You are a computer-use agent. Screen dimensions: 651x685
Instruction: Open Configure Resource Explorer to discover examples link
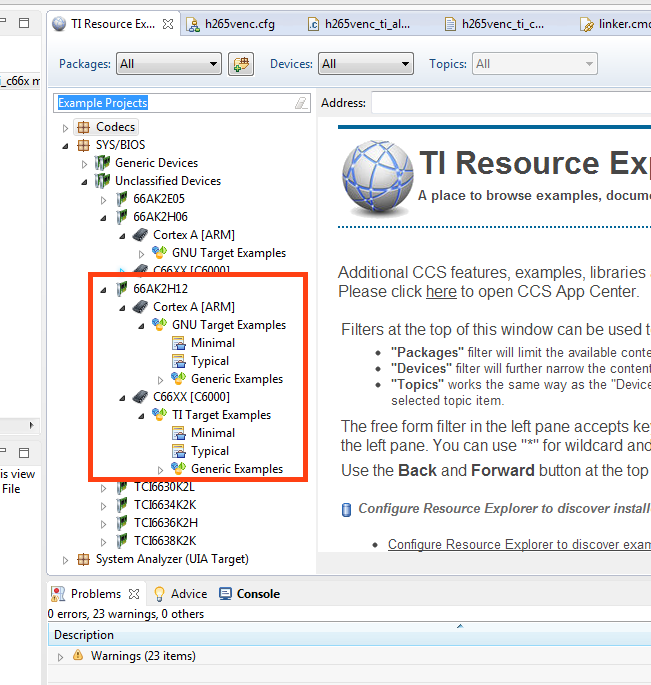[519, 544]
